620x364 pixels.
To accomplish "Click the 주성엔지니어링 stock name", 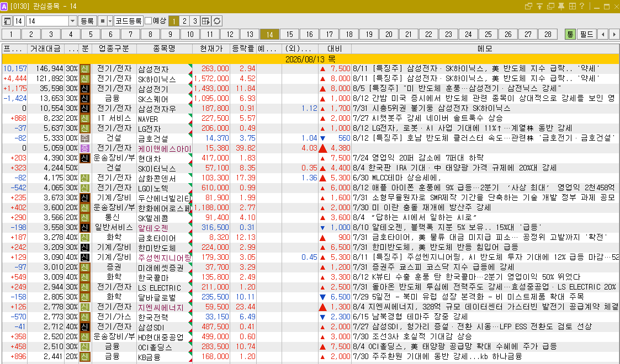I will (x=165, y=258).
